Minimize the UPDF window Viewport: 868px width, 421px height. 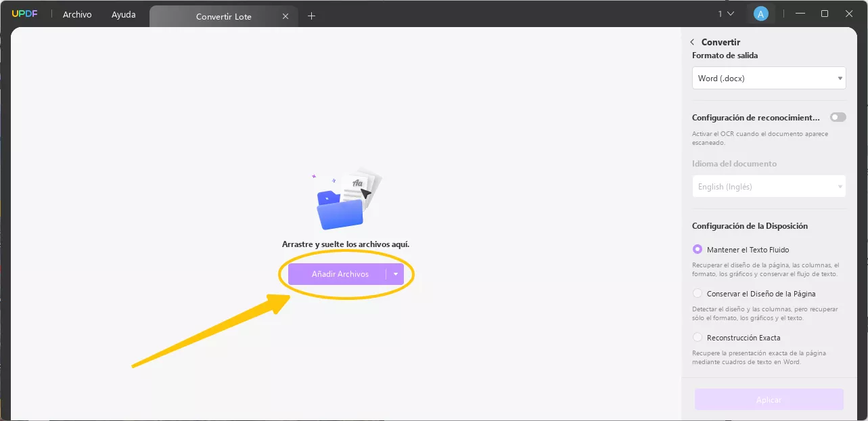pyautogui.click(x=800, y=14)
